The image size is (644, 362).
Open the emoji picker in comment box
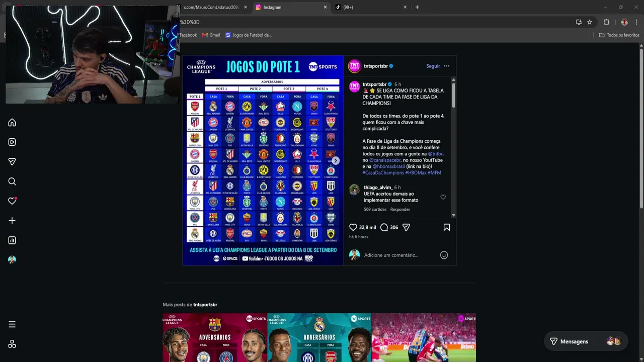click(444, 255)
